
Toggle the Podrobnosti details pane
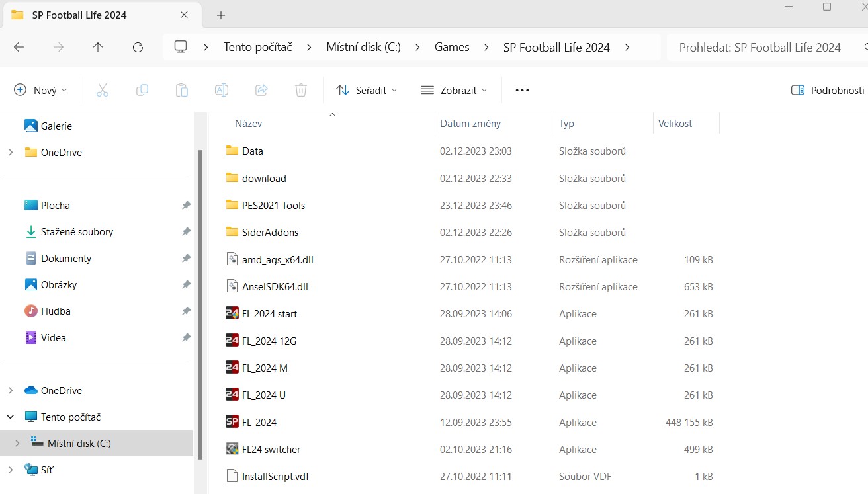(828, 90)
